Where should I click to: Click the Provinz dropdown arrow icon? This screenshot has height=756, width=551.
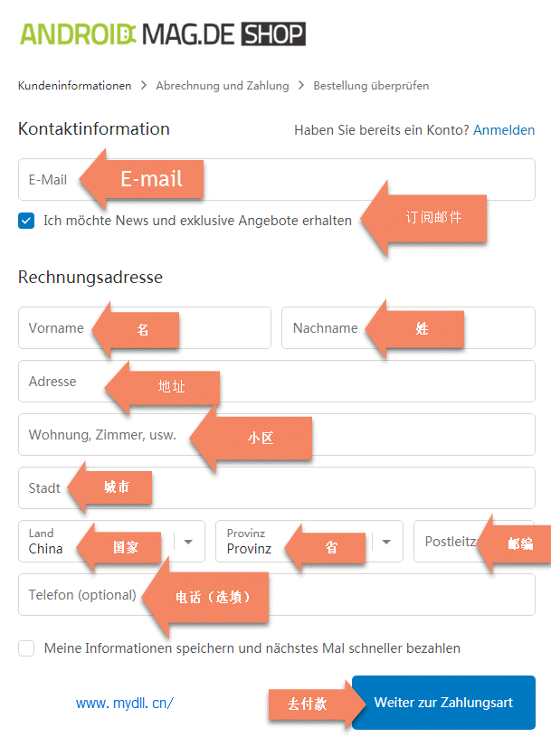386,542
